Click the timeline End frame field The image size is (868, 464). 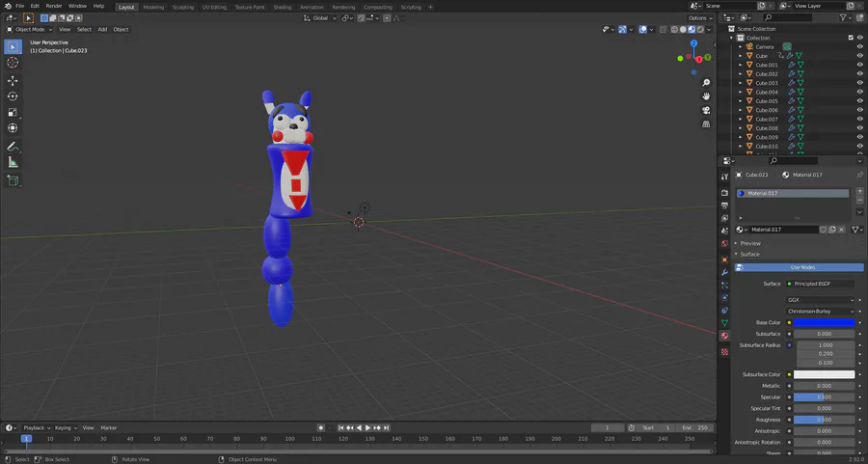coord(695,428)
